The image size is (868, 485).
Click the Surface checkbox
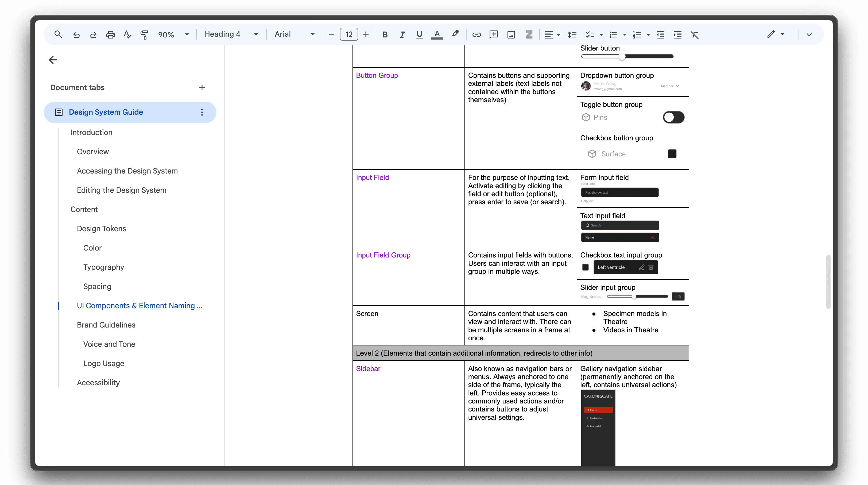[672, 154]
